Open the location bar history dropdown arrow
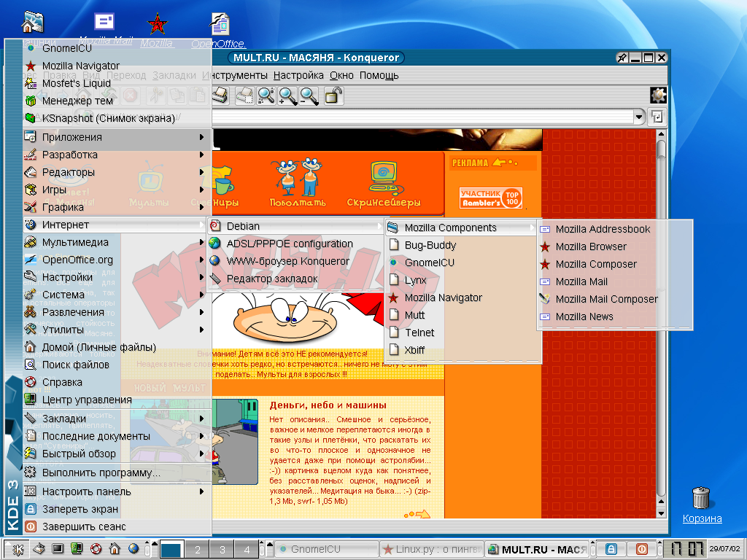This screenshot has width=747, height=560. (x=639, y=117)
